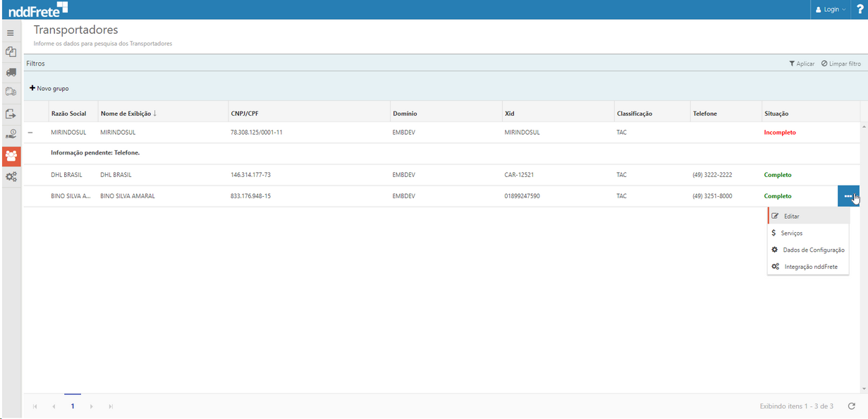Apply filters with the Aplicar button

802,63
